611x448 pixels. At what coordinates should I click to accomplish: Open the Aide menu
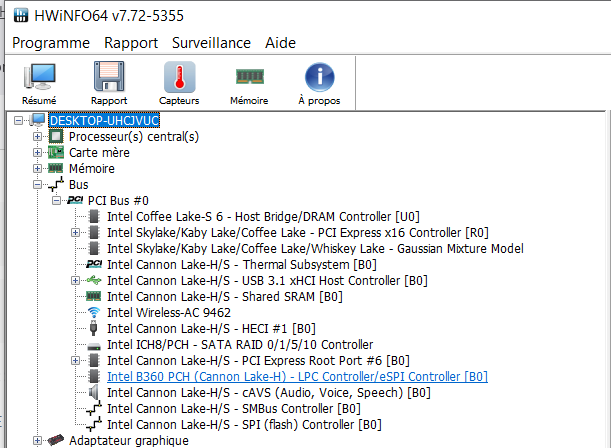281,43
